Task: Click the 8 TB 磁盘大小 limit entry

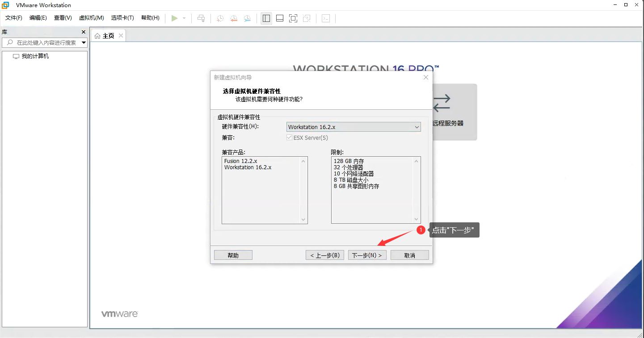Action: [351, 180]
